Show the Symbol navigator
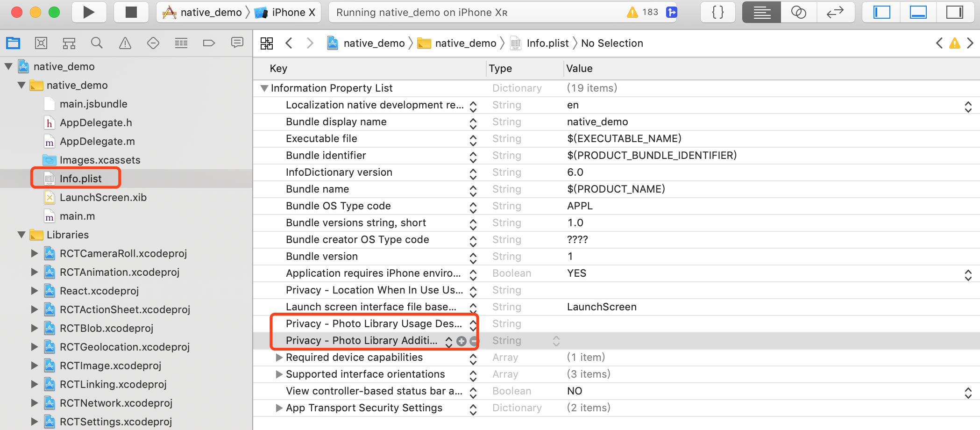The image size is (980, 430). pyautogui.click(x=69, y=43)
